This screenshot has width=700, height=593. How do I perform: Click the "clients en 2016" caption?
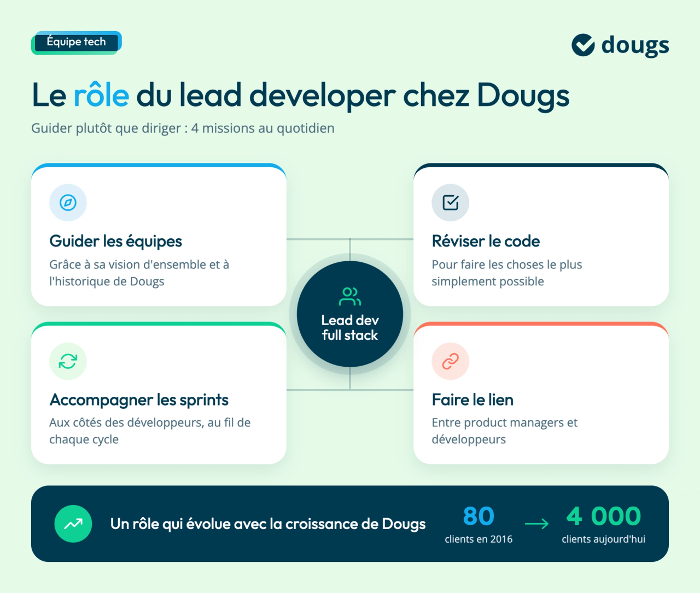[479, 539]
